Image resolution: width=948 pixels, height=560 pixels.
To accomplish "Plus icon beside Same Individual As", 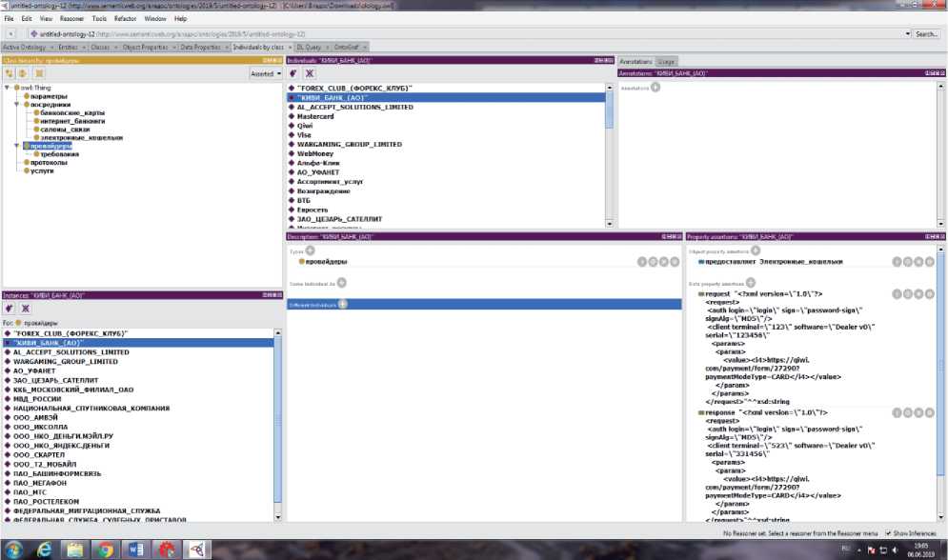I will click(342, 282).
